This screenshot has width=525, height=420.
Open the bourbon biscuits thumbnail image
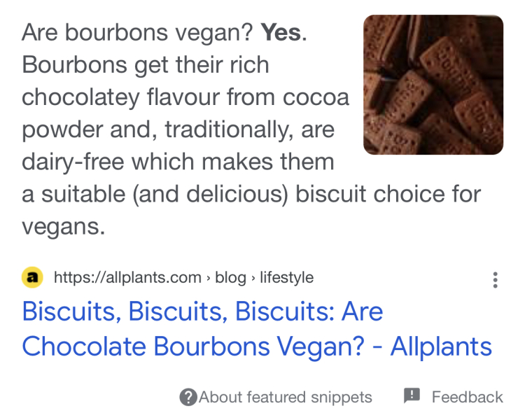[433, 85]
